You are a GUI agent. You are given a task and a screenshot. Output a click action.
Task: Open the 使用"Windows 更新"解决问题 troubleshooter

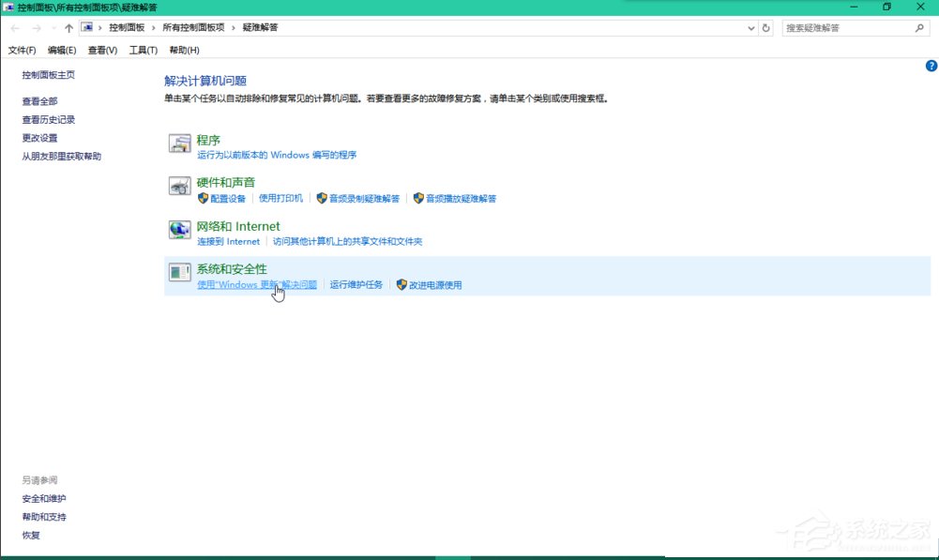(x=256, y=284)
